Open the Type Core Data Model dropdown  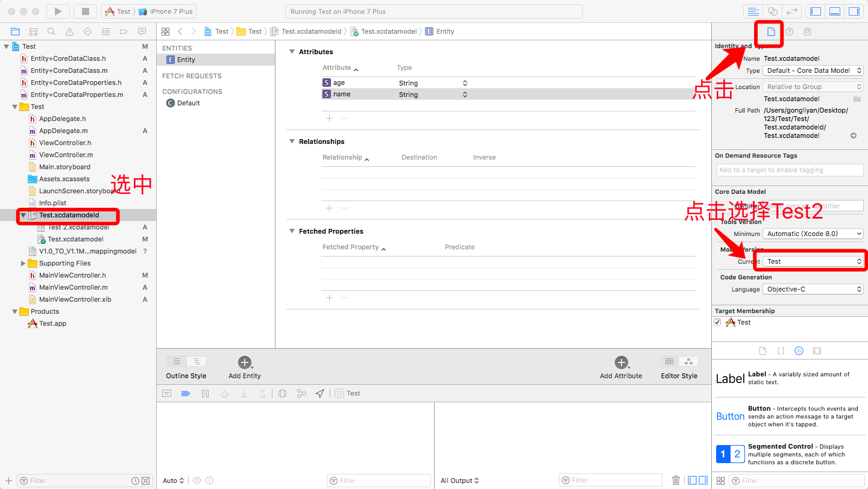click(813, 70)
